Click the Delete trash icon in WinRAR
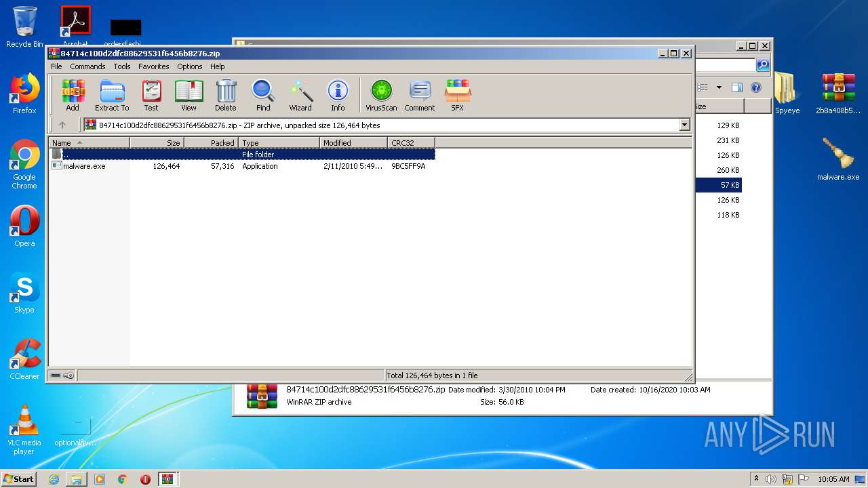Screen dimensions: 868x488 226,95
